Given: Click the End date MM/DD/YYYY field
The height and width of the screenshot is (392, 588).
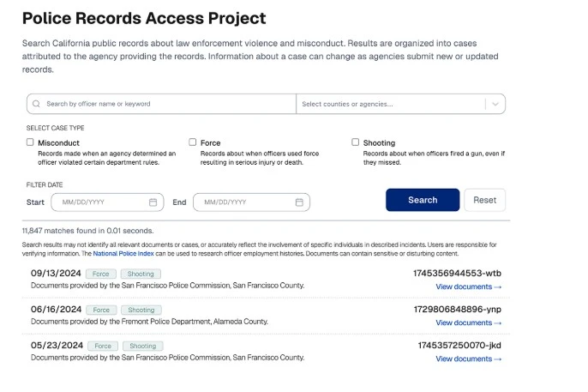Looking at the screenshot, I should pos(251,202).
